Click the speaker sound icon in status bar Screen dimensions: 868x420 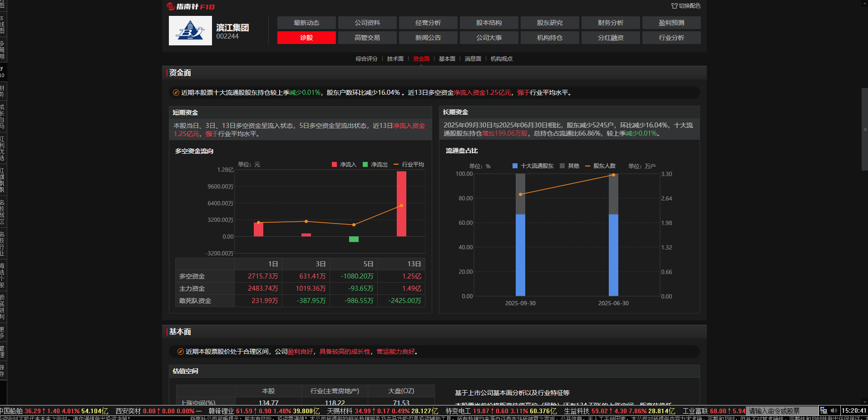tap(834, 410)
